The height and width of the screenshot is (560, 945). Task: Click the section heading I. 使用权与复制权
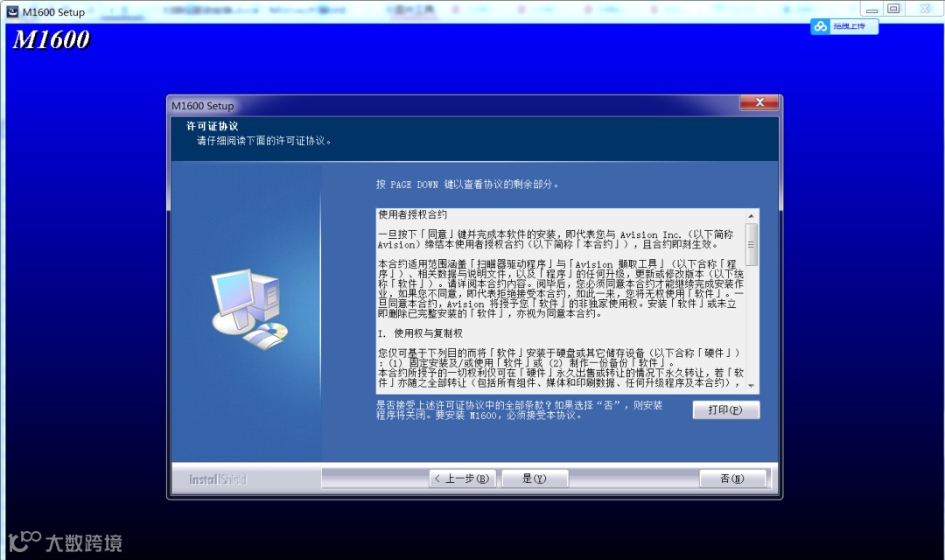420,333
